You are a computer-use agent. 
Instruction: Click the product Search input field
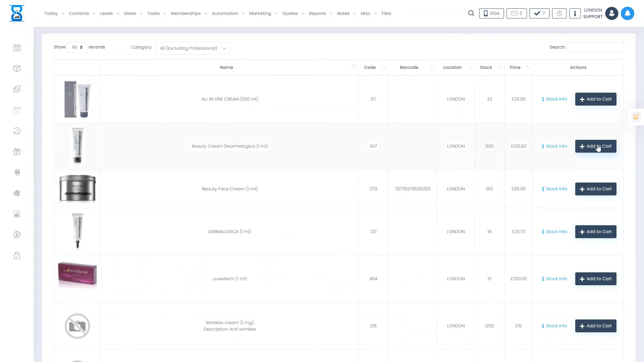click(x=596, y=47)
